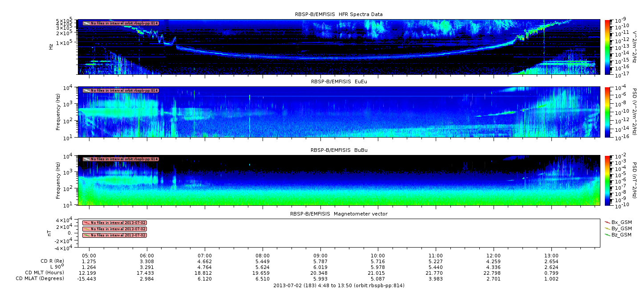Click the second magnetometer 'No files in interval' message

point(118,229)
